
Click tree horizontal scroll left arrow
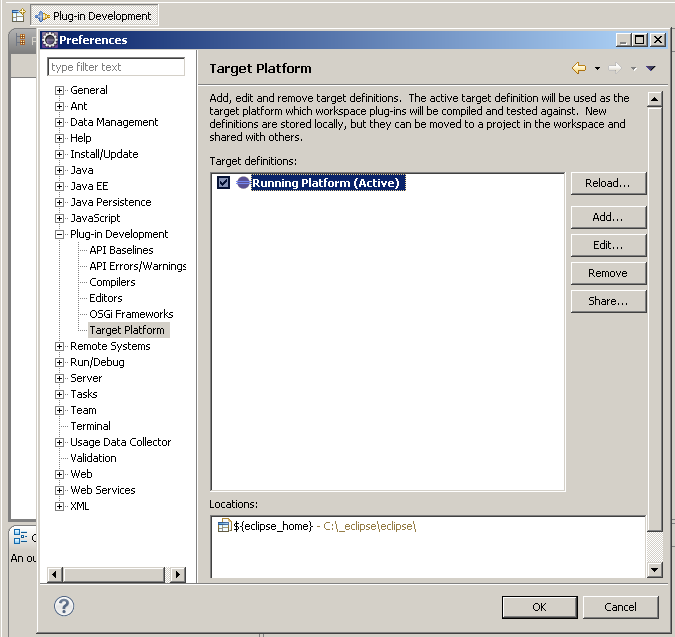[x=55, y=574]
